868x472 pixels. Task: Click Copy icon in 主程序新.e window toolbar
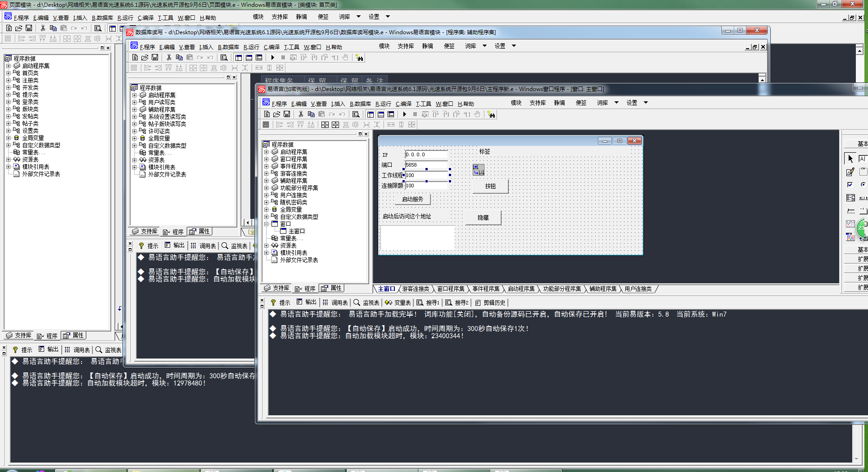point(311,114)
